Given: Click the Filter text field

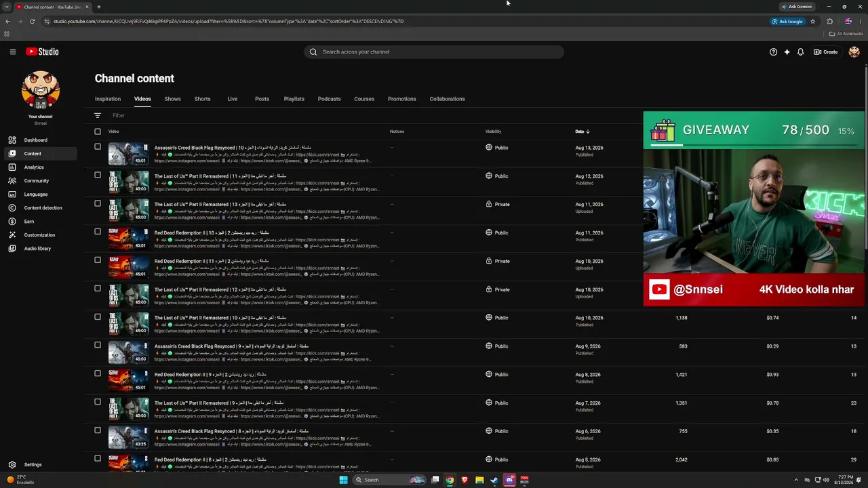Looking at the screenshot, I should pyautogui.click(x=119, y=116).
